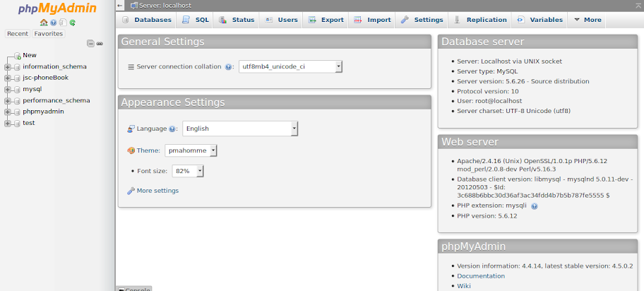Go to the Users tab

click(x=281, y=20)
